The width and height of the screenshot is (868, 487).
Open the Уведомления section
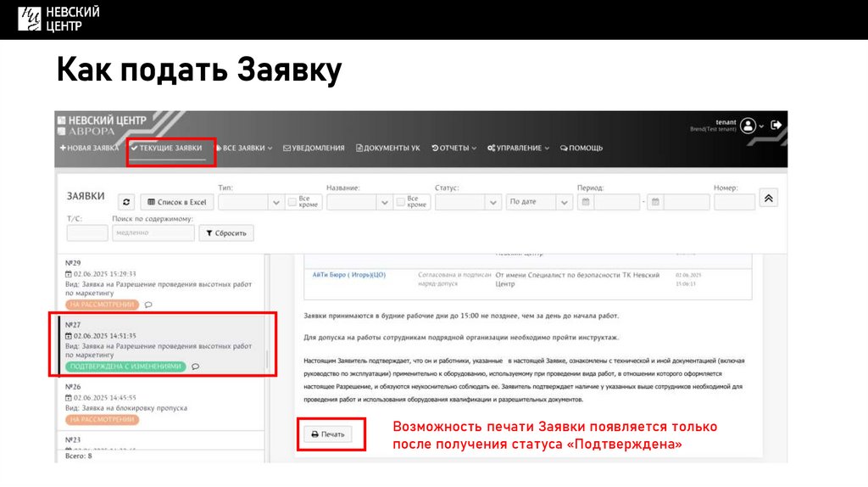pyautogui.click(x=314, y=148)
